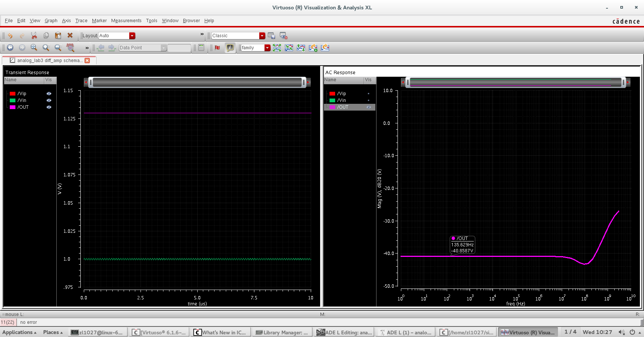Open the Trace menu

point(81,21)
